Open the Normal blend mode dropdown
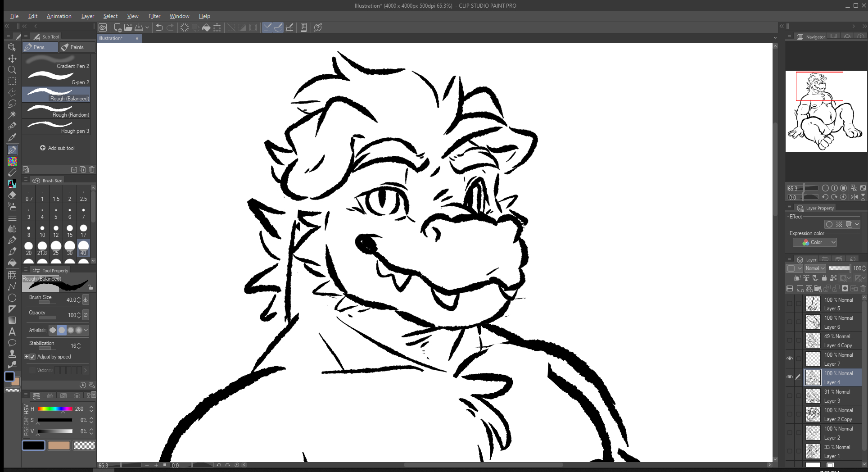 pos(815,268)
